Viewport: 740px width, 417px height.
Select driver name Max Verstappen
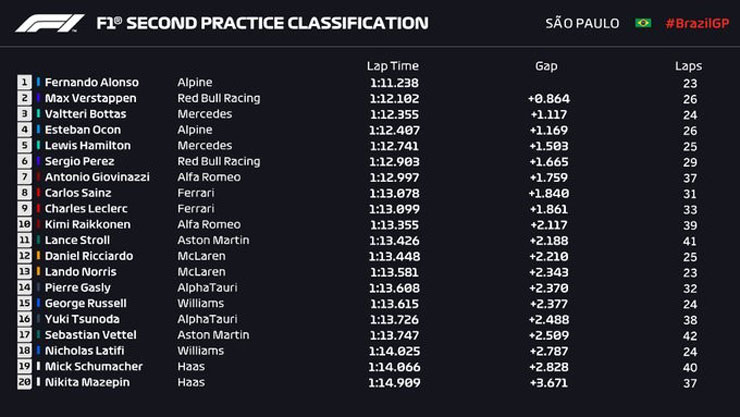(90, 99)
